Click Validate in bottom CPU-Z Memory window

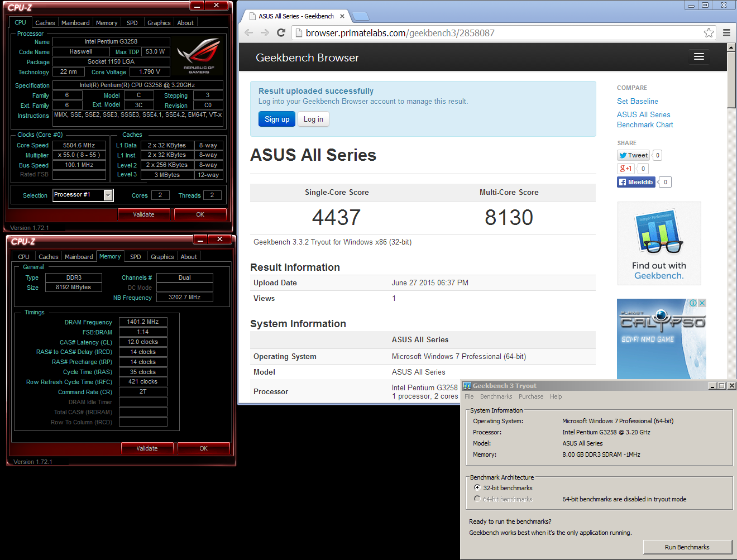point(147,448)
